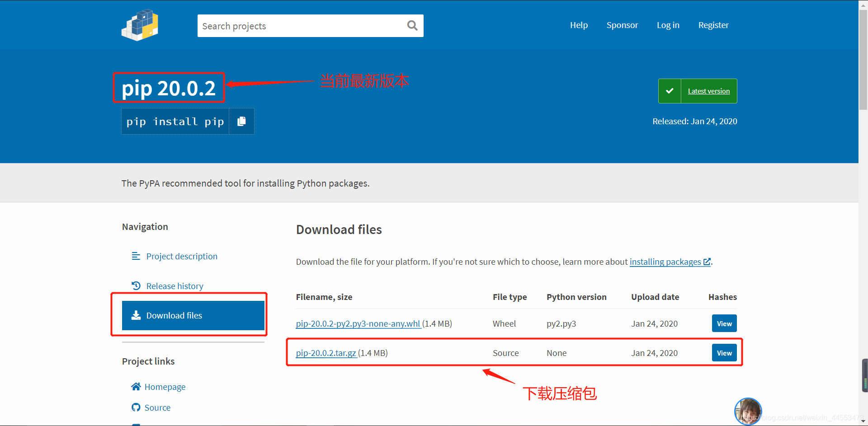Open the Sponsor page
The height and width of the screenshot is (426, 868).
coord(622,25)
